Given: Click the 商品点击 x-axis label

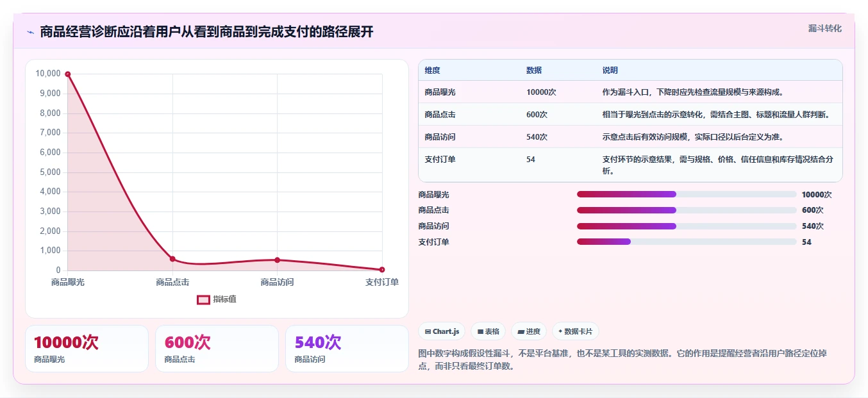Looking at the screenshot, I should (172, 282).
